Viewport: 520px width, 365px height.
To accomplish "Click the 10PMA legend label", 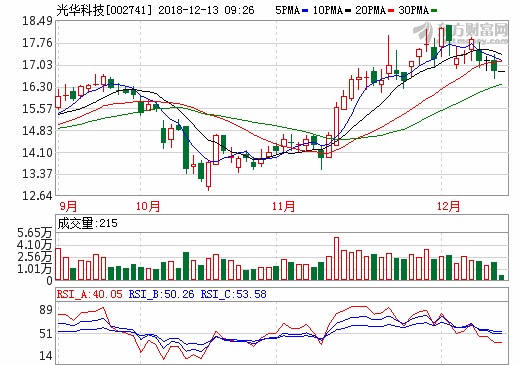I will coord(328,10).
